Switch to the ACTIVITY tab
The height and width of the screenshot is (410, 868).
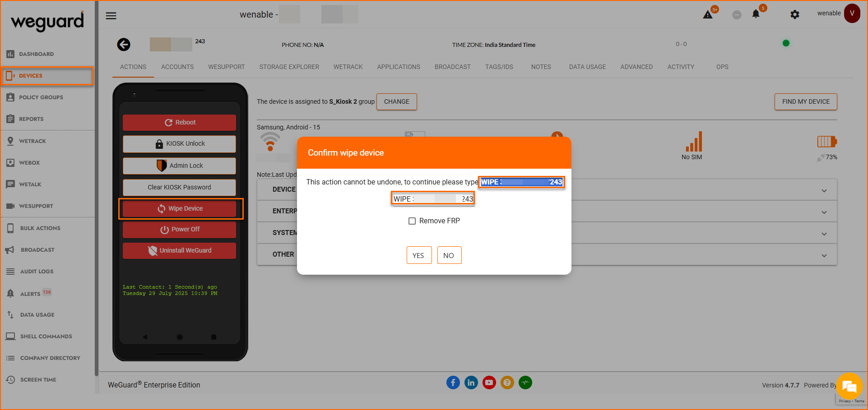point(681,67)
